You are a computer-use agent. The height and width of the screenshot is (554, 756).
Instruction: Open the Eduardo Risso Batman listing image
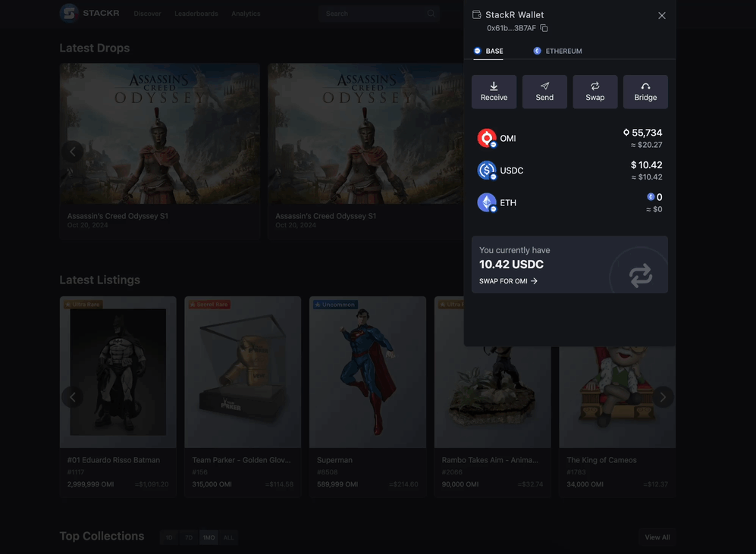pos(118,372)
